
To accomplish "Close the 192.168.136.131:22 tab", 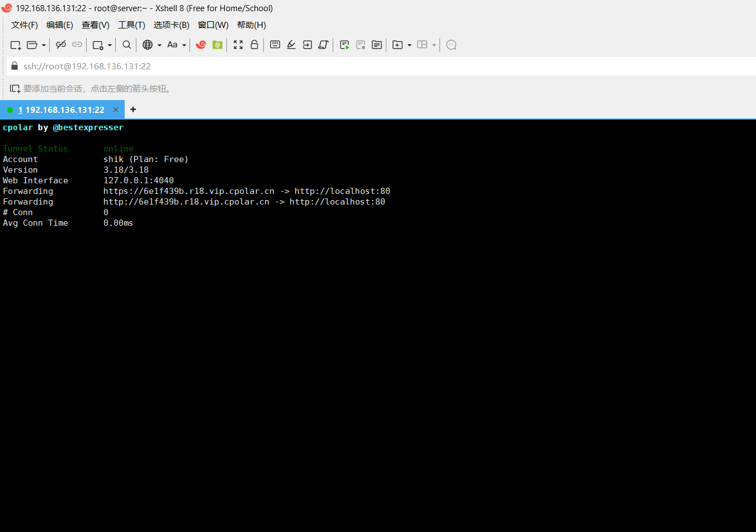I will (116, 110).
